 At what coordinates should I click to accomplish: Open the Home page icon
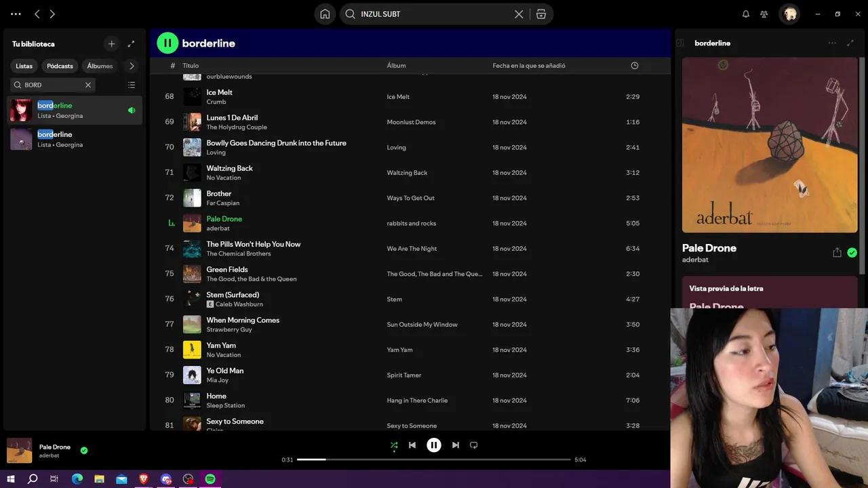click(x=325, y=14)
